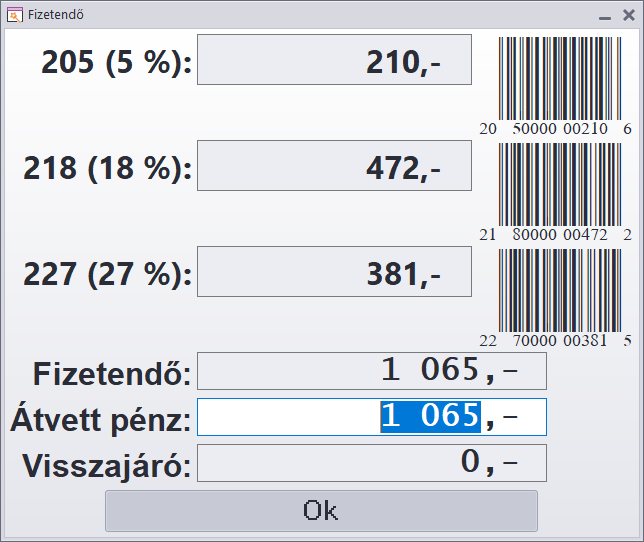Viewport: 644px width, 542px height.
Task: Click the "227 (27 %):" label
Action: 108,274
